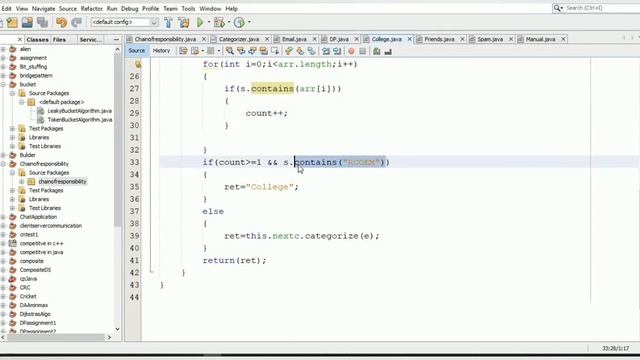
Task: Click cursor position 33:26 in status bar
Action: point(616,348)
